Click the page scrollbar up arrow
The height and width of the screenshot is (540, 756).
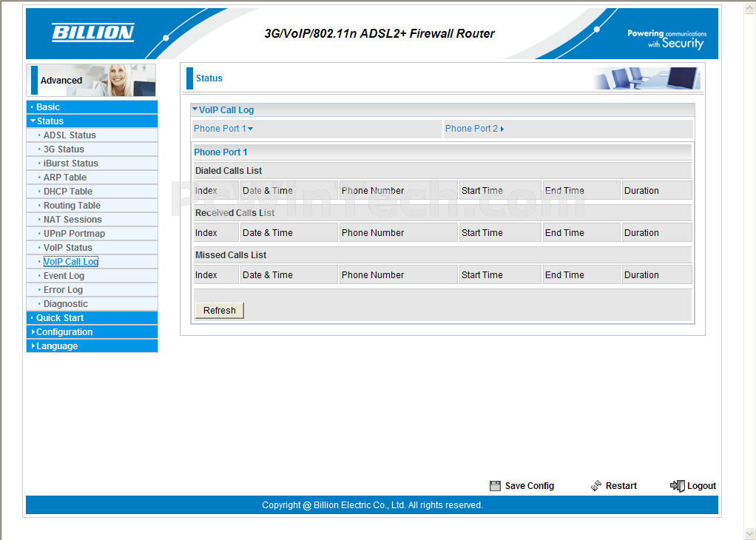coord(750,7)
